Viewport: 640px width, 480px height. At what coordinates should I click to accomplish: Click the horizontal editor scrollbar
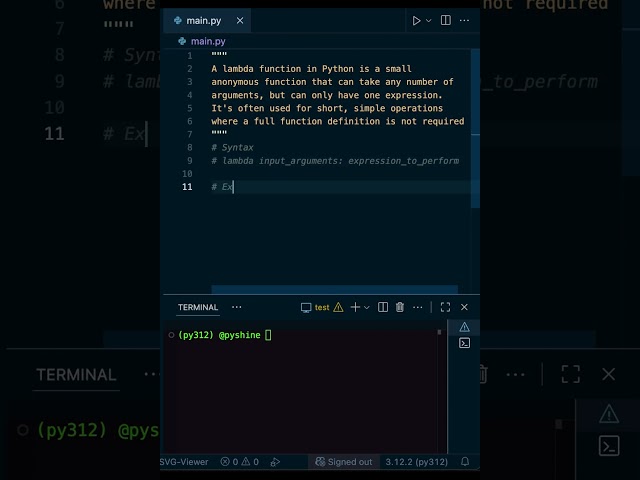[335, 289]
